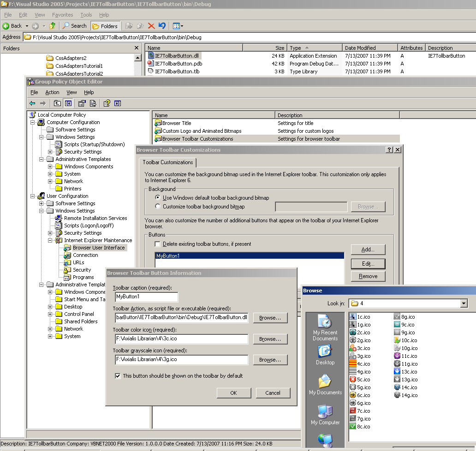
Task: Select the Use Windows default toolbar background radio
Action: click(x=158, y=197)
